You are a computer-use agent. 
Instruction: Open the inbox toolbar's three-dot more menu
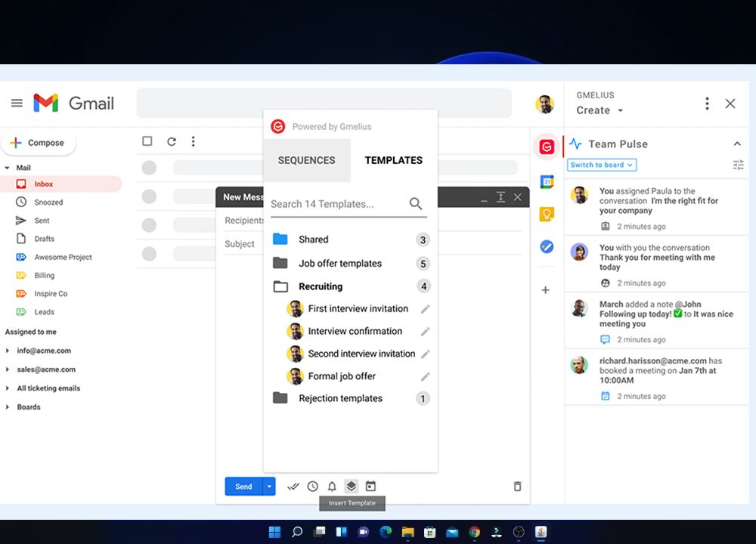click(x=194, y=141)
